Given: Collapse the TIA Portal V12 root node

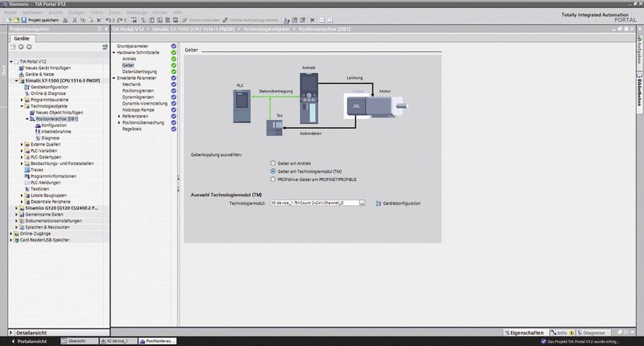Looking at the screenshot, I should [x=11, y=62].
